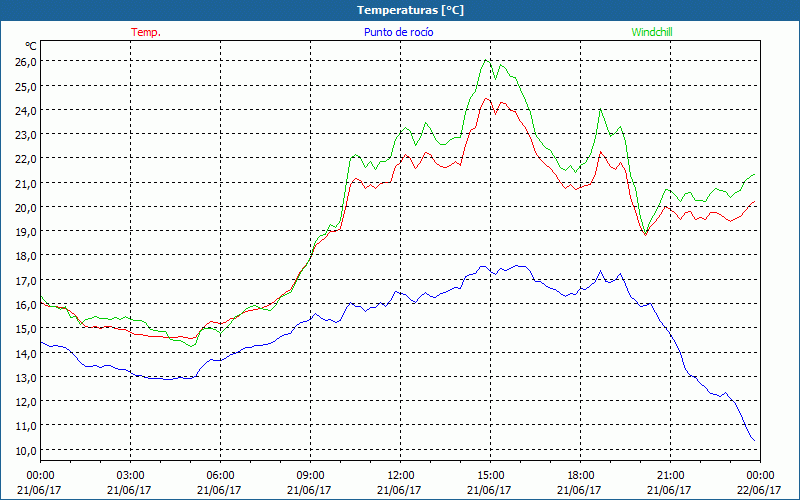The width and height of the screenshot is (800, 500).
Task: Click the 22,0 y-axis value
Action: (27, 159)
